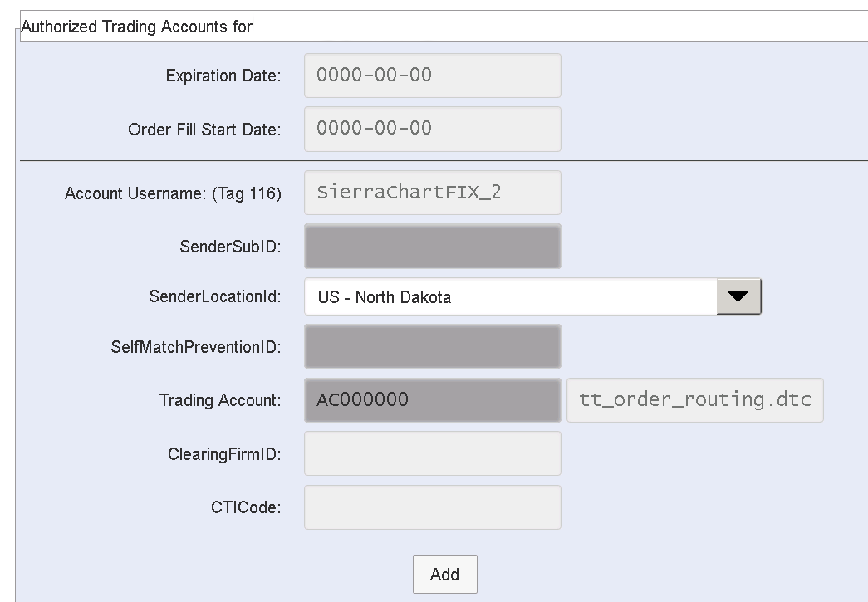Click the CTICode input field
Image resolution: width=868 pixels, height=602 pixels.
click(x=433, y=507)
